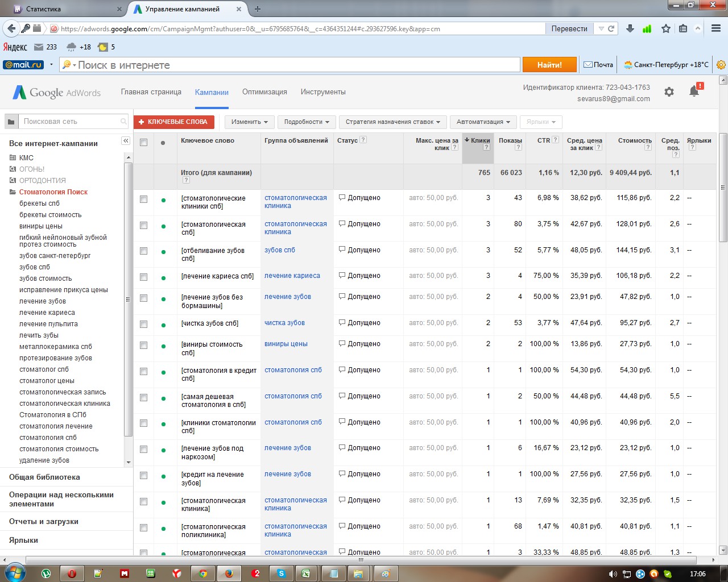Tick the checkbox for [отбеливание зубов спб]
Viewport: 728px width, 582px height.
[143, 251]
